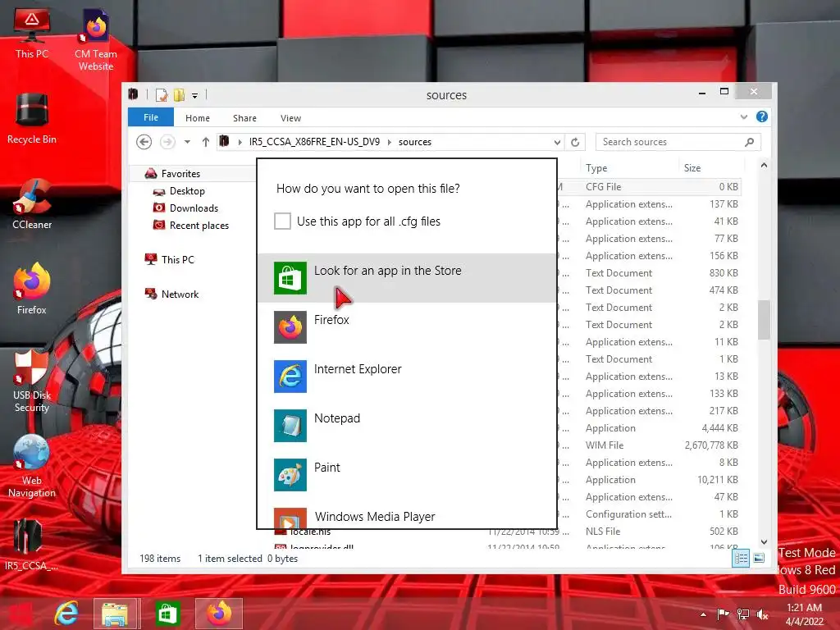Click the file list vertical scrollbar thumb
This screenshot has width=840, height=630.
pyautogui.click(x=764, y=320)
